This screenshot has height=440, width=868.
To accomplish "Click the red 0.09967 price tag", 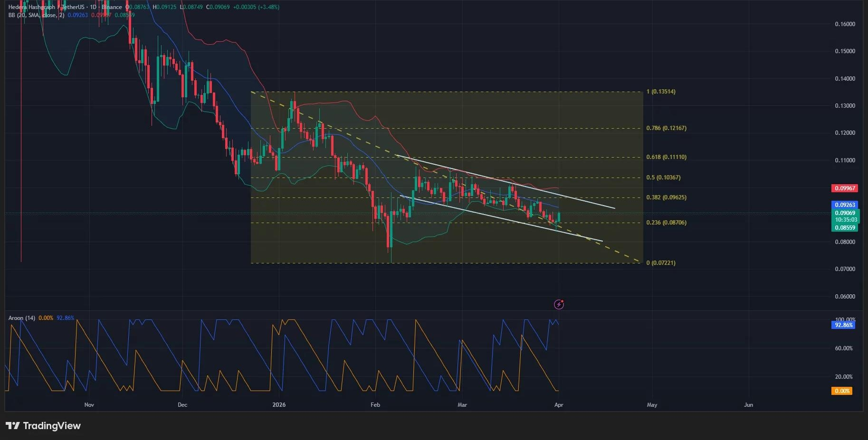I will click(x=845, y=188).
